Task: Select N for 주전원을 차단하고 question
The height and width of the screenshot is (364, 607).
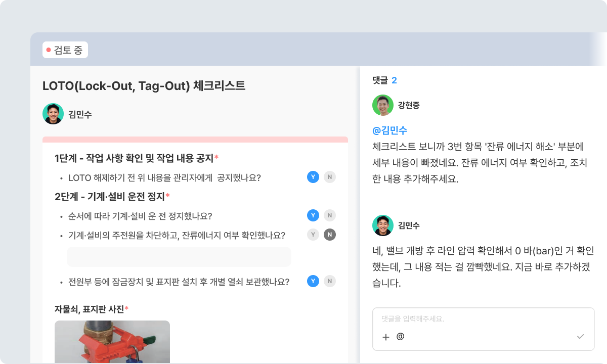Action: pyautogui.click(x=330, y=235)
